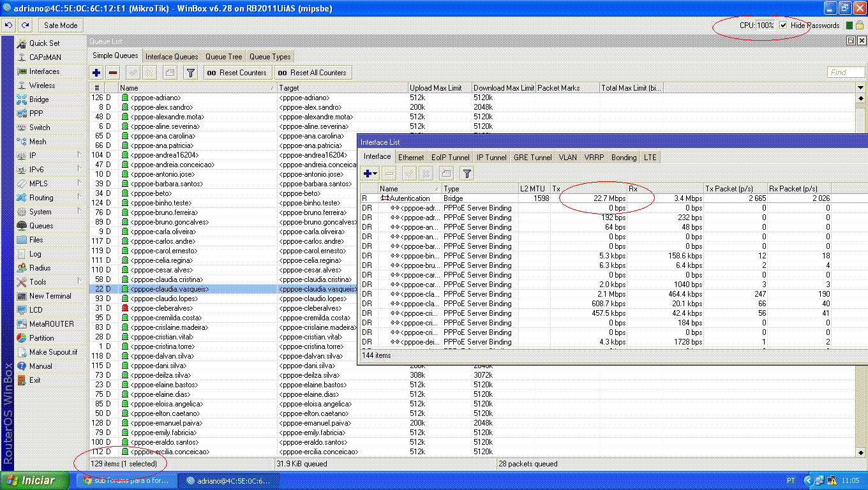Click the filter funnel in Interface List
This screenshot has width=868, height=490.
(467, 173)
